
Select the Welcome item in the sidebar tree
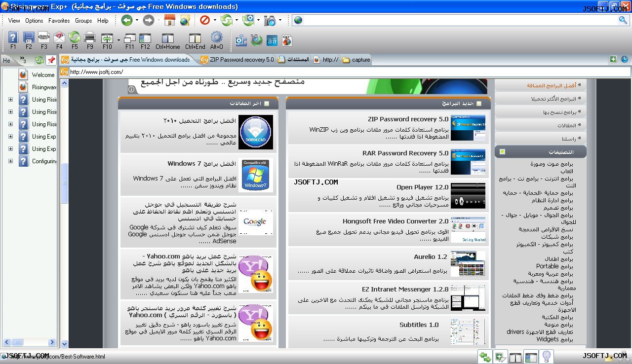(x=43, y=75)
